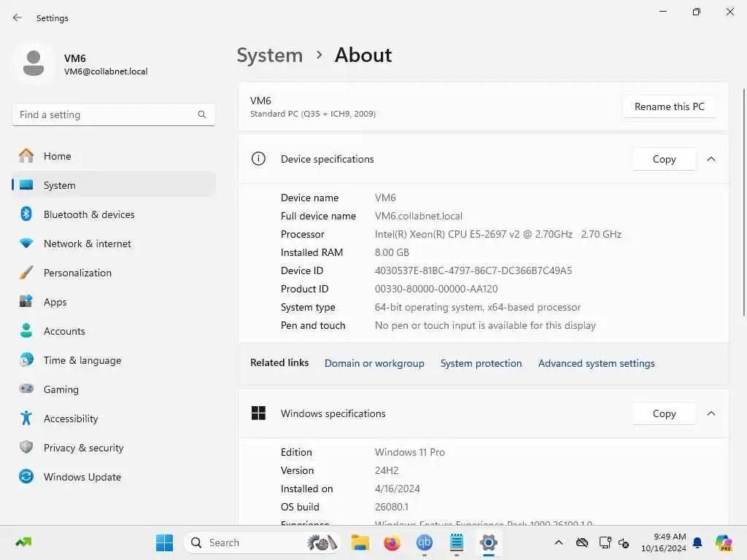Click the Accessibility figure icon

(26, 418)
